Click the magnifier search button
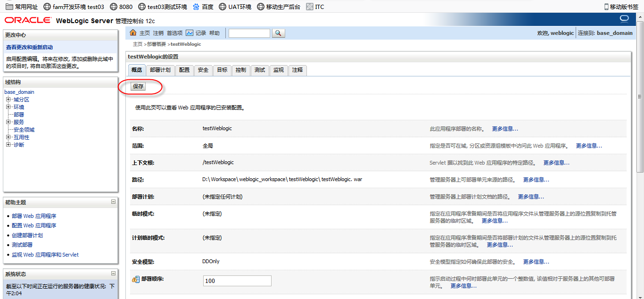The height and width of the screenshot is (299, 644). pyautogui.click(x=279, y=33)
